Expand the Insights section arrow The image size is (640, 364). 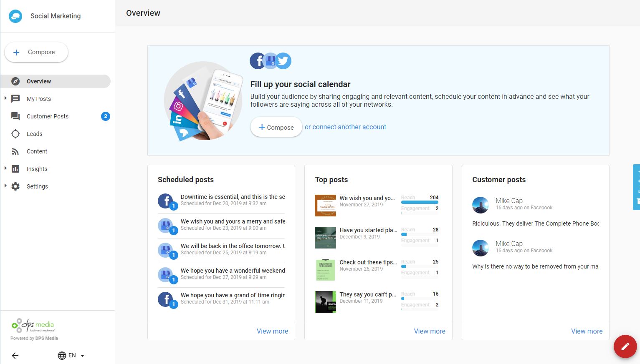pyautogui.click(x=5, y=168)
